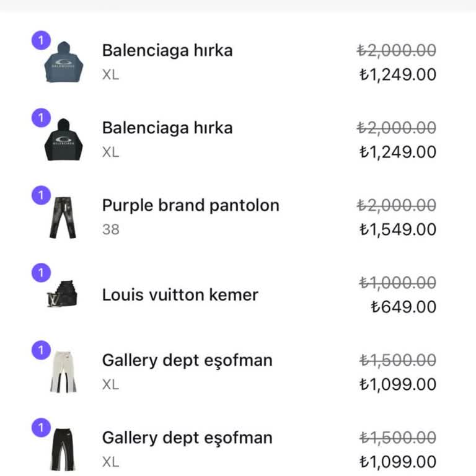This screenshot has width=476, height=476.
Task: Click quantity badge on black Balenciaga hoodie
Action: (x=41, y=118)
